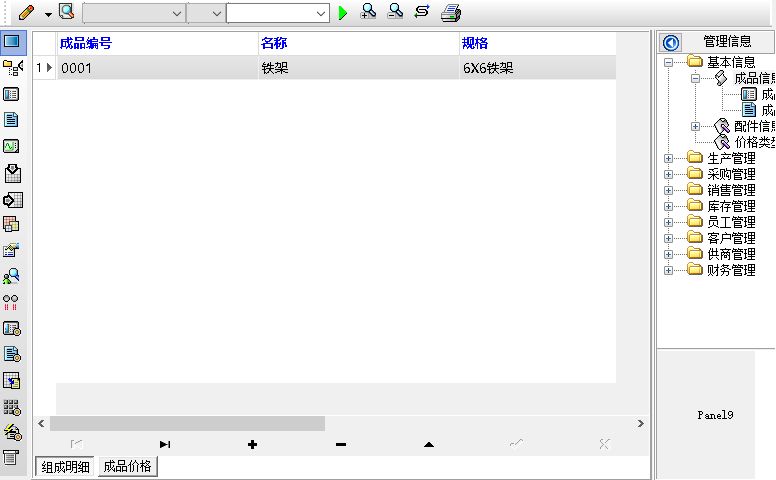Select the 供商管理 tree item

[731, 254]
